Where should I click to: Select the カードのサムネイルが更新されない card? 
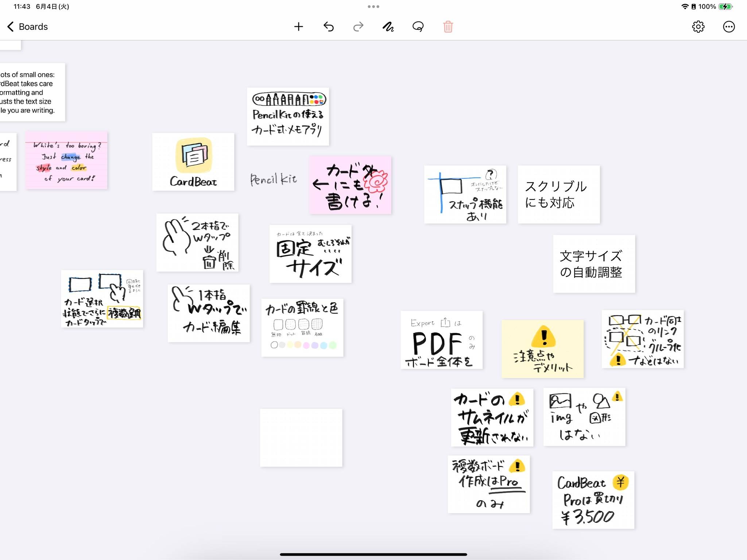pos(492,417)
